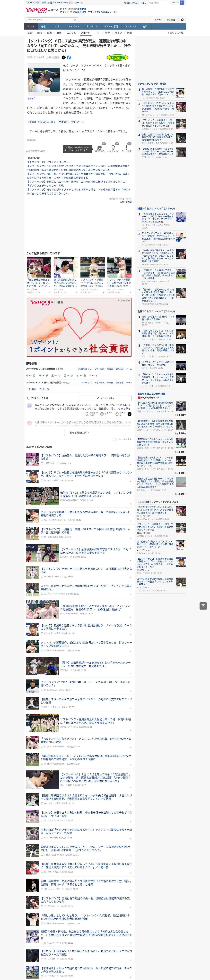This screenshot has width=210, height=980.
Task: Click the ウェブ検索 input field in the header
Action: (x=159, y=3)
